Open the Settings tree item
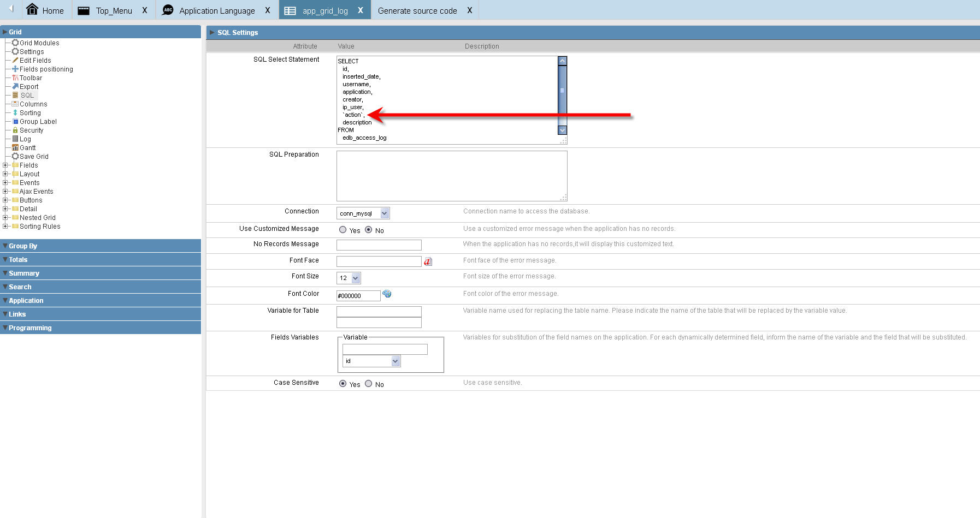The width and height of the screenshot is (980, 518). click(32, 51)
